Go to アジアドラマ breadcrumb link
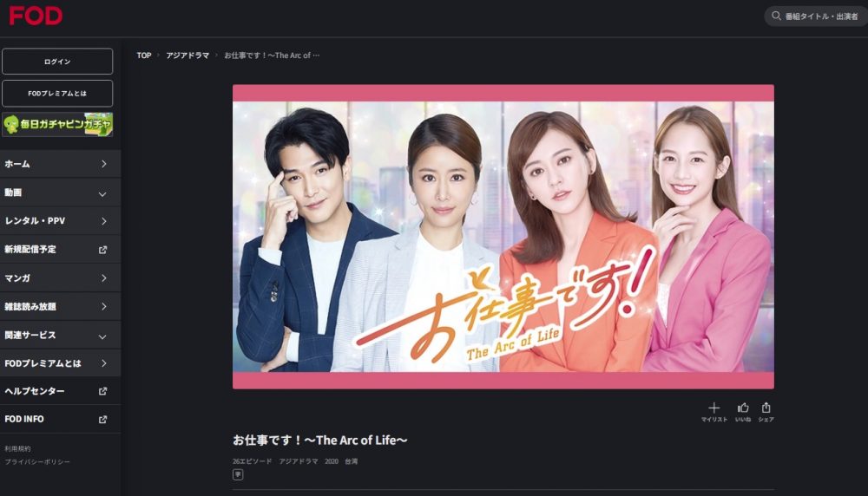868x496 pixels. tap(187, 55)
